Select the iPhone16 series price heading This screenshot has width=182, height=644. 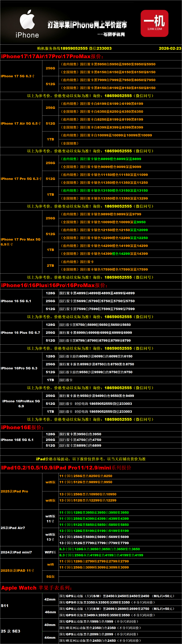[x=54, y=285]
